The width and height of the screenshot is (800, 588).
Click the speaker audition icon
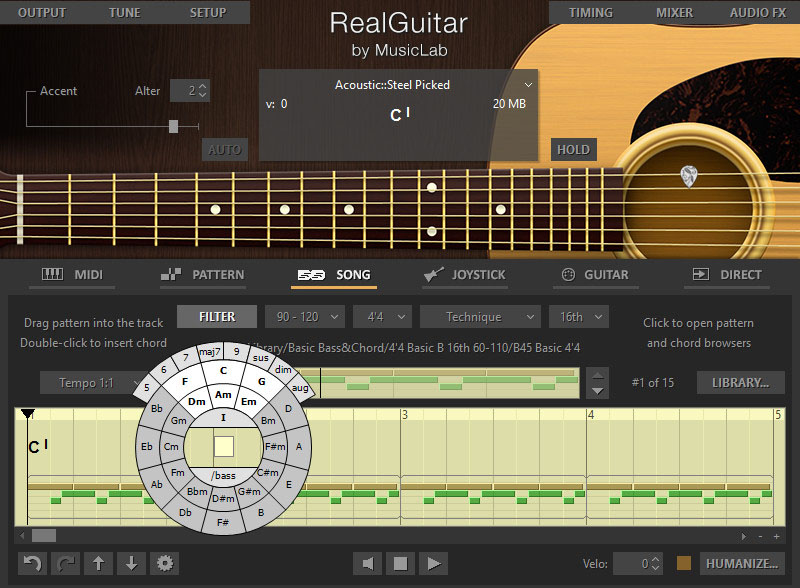point(368,564)
